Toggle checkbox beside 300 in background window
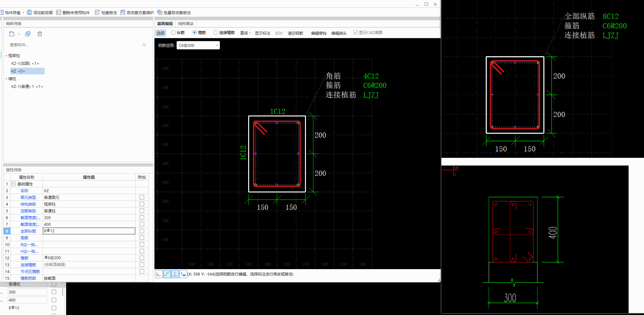644x315 pixels. coord(54,292)
